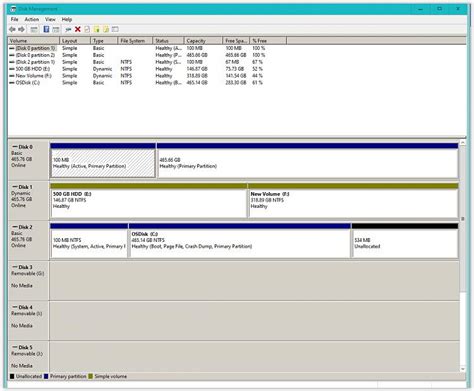Sort by the Free Space column header
The width and height of the screenshot is (474, 391).
pos(236,41)
